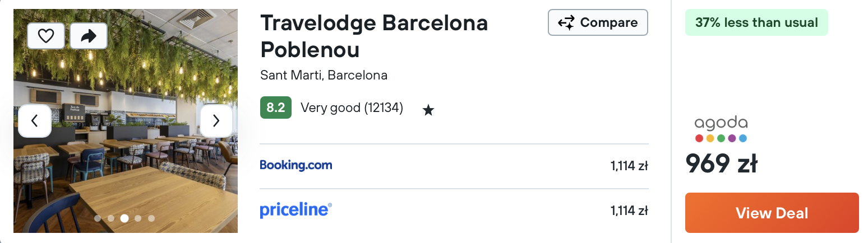
Task: Click the Compare button
Action: click(598, 22)
